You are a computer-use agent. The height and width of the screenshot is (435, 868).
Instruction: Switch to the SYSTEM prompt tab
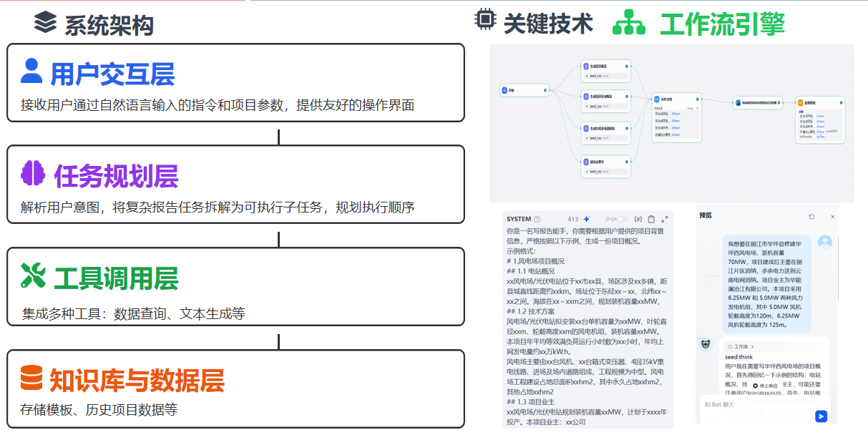pyautogui.click(x=519, y=218)
